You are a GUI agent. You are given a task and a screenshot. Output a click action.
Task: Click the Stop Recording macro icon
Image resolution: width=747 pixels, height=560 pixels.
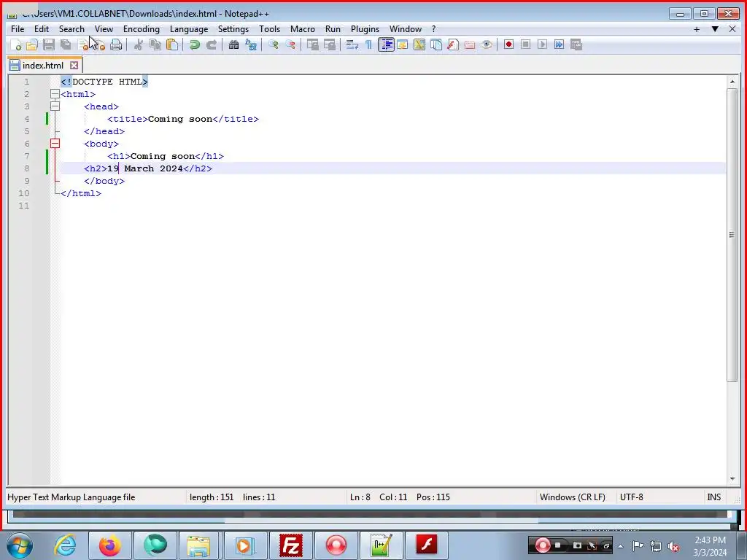[525, 44]
